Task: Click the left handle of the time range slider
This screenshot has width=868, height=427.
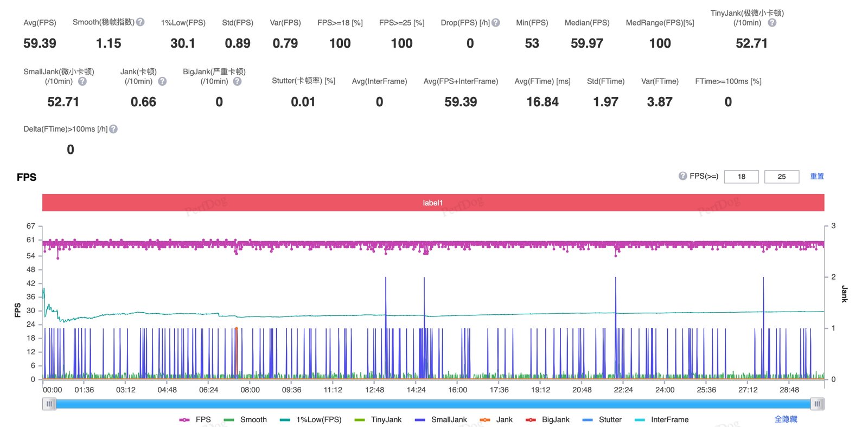Action: click(49, 404)
